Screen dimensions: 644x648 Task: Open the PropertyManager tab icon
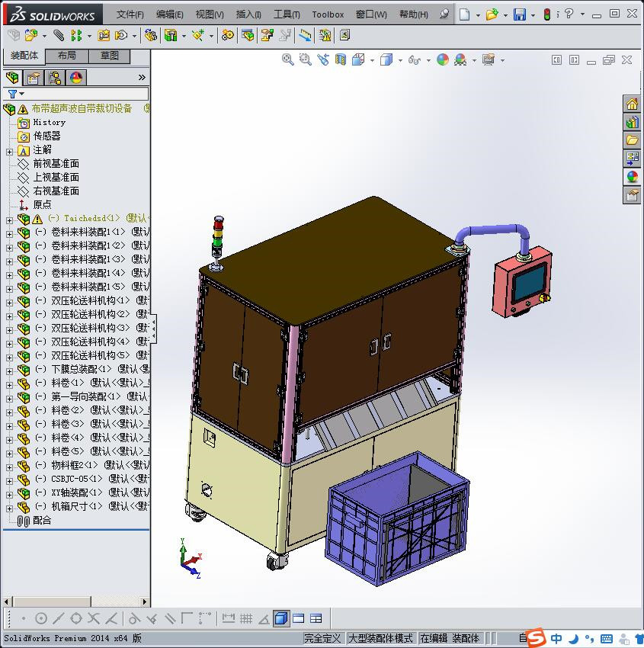(34, 78)
